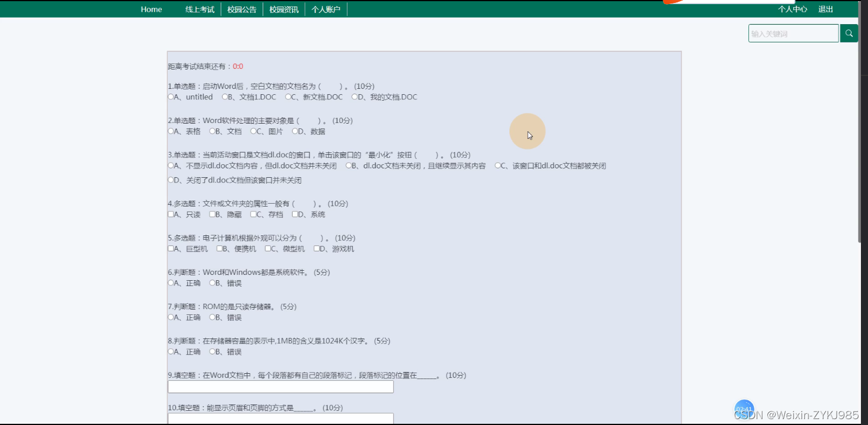Select answer C、图片 for question 2
Viewport: 868px width, 425px height.
(x=253, y=131)
